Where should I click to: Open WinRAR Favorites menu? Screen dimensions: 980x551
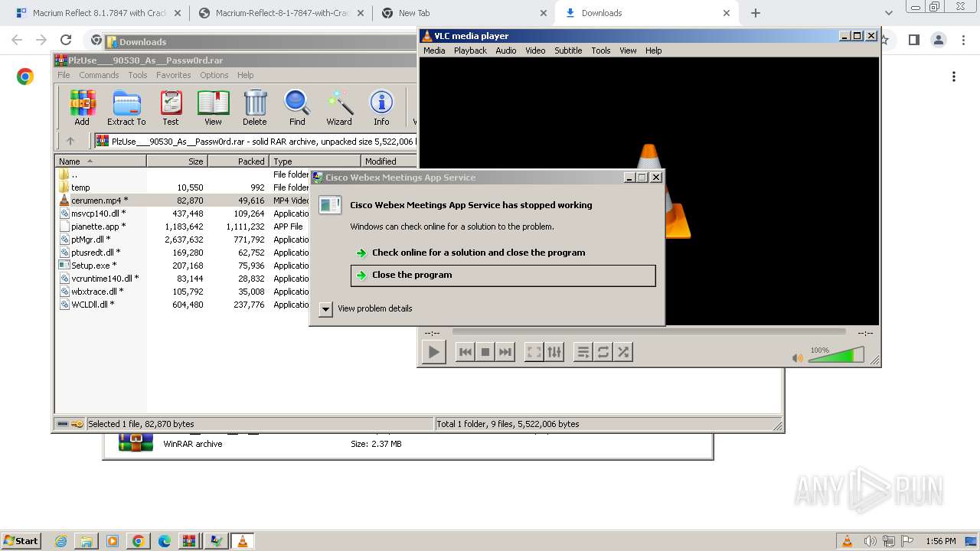[174, 75]
